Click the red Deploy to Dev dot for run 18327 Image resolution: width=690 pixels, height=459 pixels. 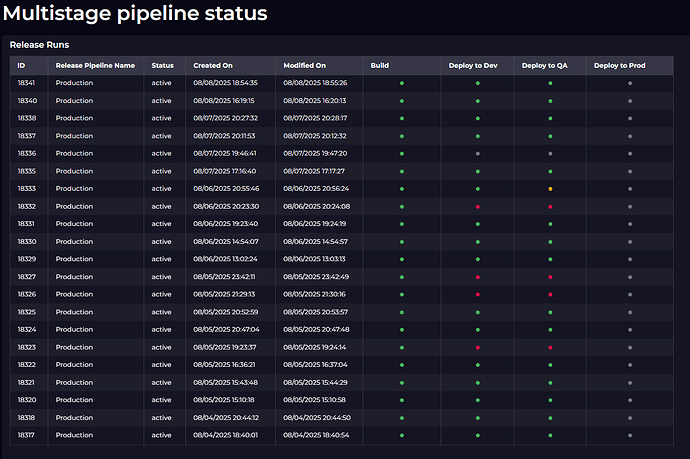[x=478, y=277]
